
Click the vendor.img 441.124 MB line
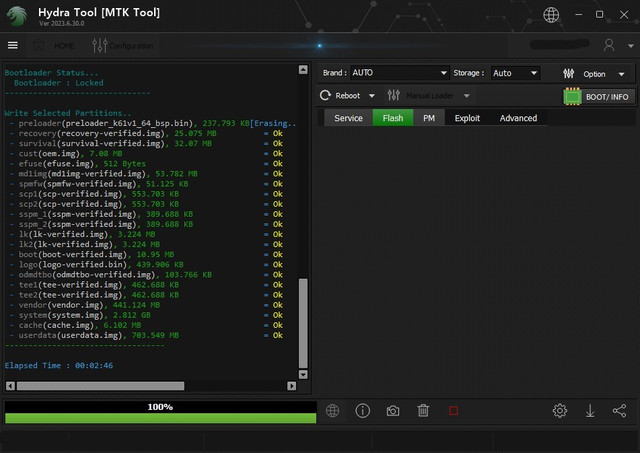[146, 305]
